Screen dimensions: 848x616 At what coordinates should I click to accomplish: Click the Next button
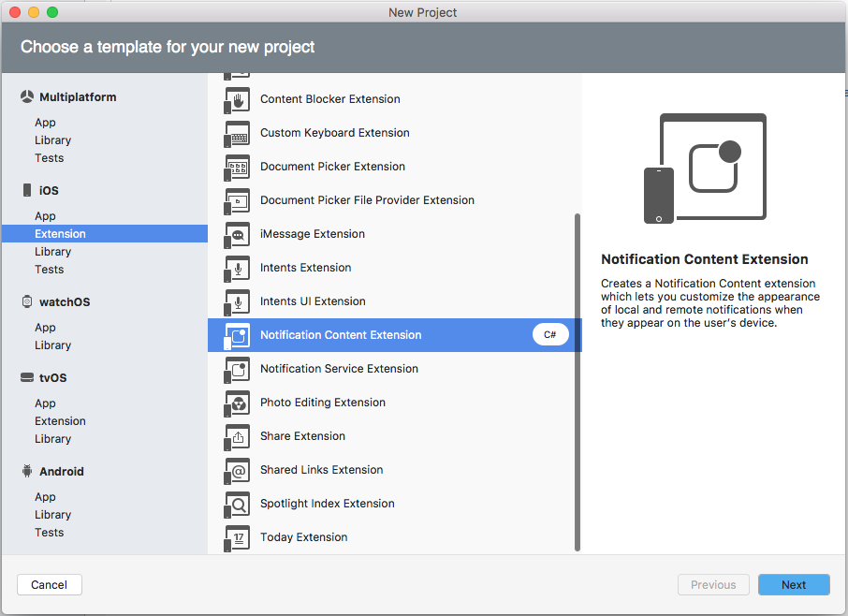tap(794, 584)
